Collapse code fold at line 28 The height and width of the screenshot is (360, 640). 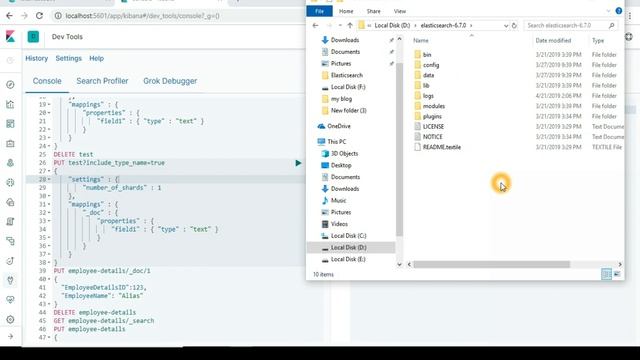click(49, 179)
